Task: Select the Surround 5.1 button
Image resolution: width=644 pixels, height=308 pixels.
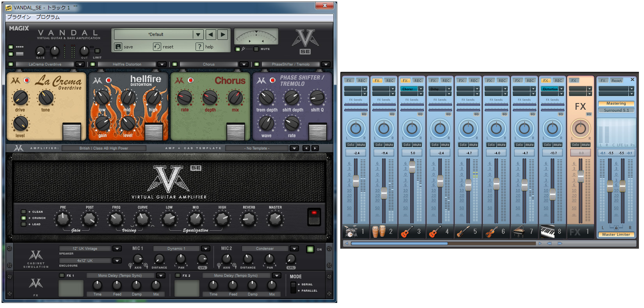Action: (x=616, y=110)
